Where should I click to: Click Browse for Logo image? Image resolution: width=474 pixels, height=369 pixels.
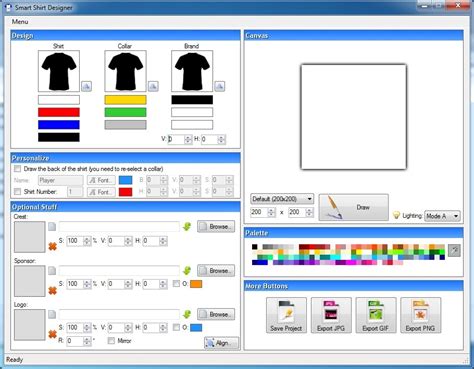(216, 314)
